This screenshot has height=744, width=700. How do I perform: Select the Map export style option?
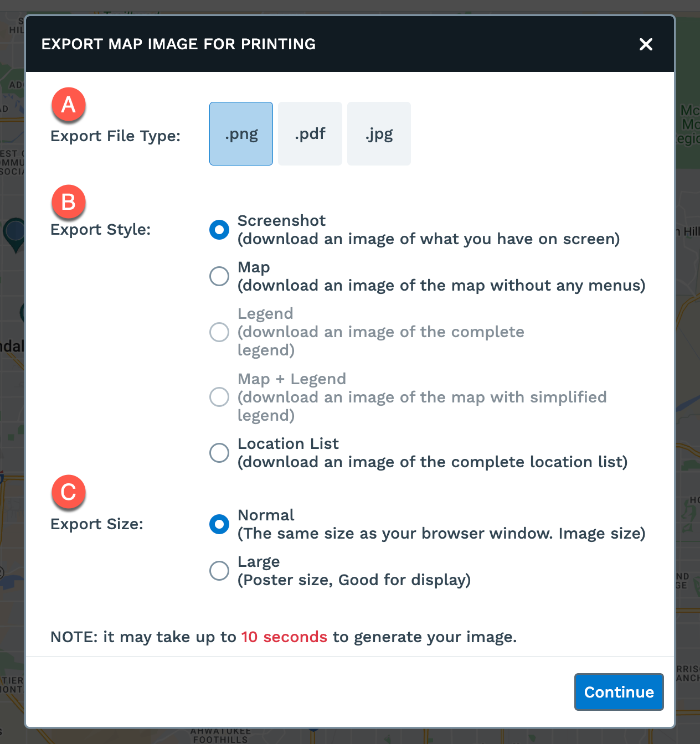[219, 276]
